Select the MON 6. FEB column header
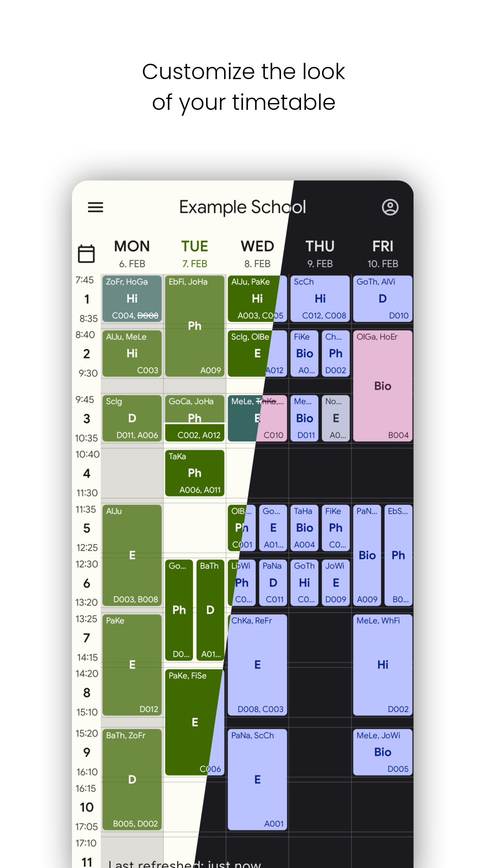The image size is (488, 868). 132,254
